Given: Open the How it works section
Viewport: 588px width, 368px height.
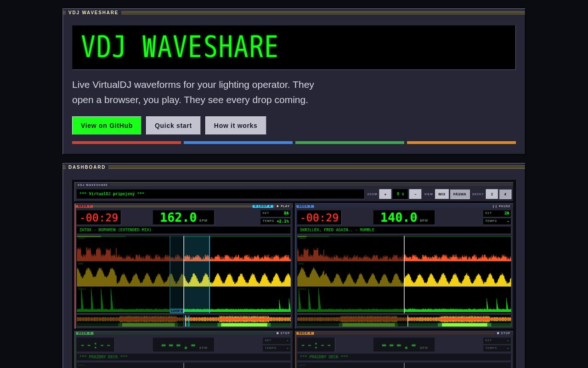Looking at the screenshot, I should pos(236,126).
